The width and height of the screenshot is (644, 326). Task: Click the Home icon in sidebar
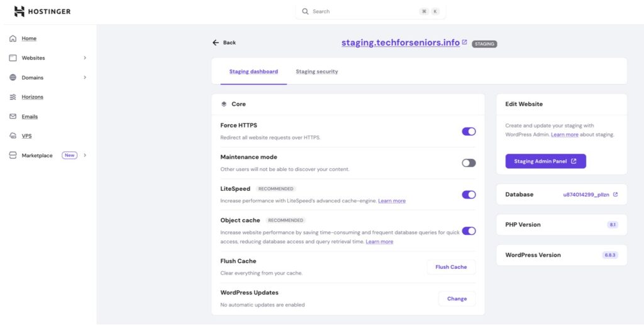13,38
